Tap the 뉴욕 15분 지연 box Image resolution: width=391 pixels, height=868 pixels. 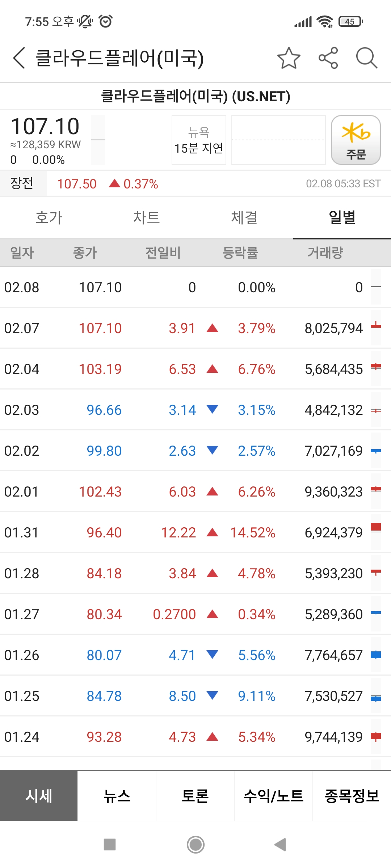[x=199, y=140]
